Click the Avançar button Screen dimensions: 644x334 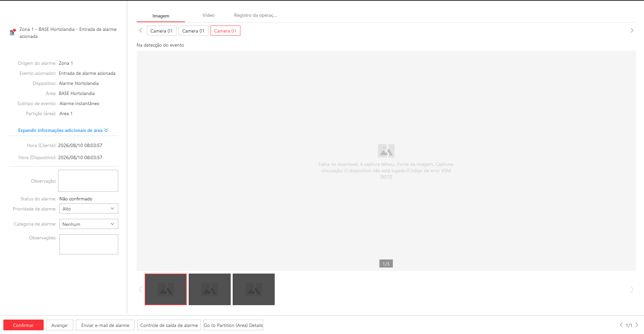point(60,325)
